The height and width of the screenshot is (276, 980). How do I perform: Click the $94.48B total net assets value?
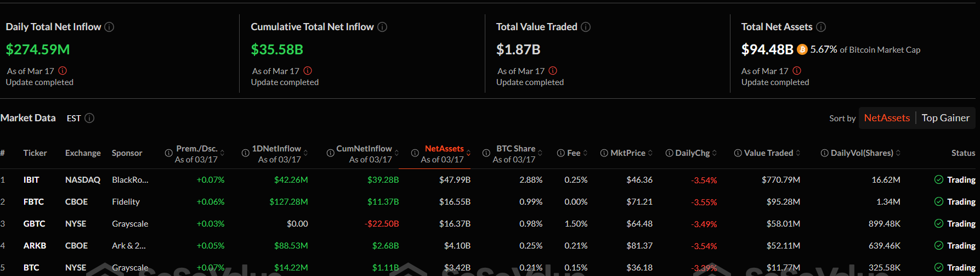coord(767,49)
